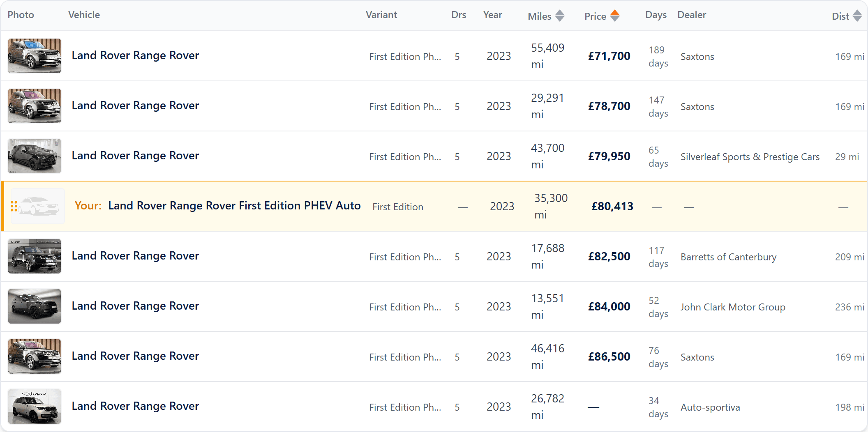Click the Vehicle column header

click(84, 15)
